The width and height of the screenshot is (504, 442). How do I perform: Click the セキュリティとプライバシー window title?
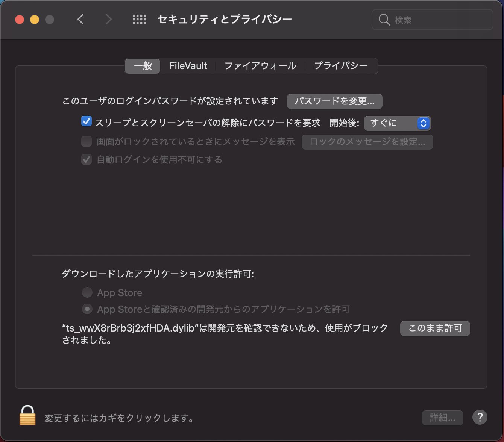point(225,19)
